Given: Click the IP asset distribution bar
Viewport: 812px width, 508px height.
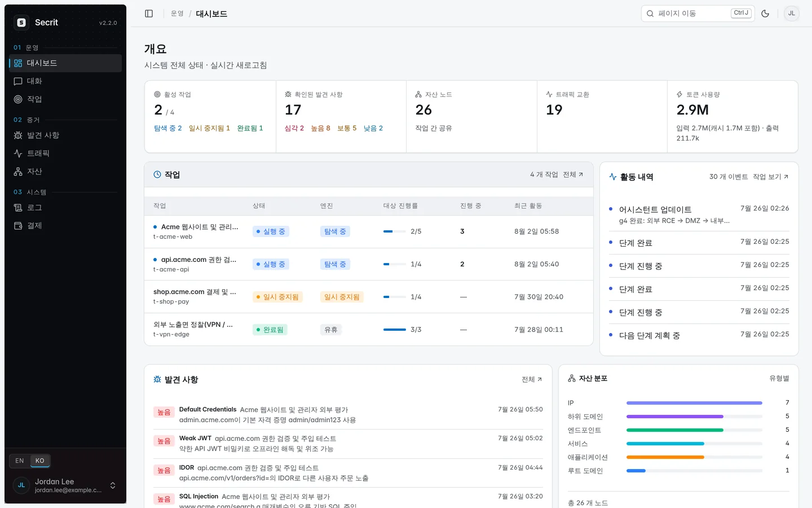Looking at the screenshot, I should 694,403.
